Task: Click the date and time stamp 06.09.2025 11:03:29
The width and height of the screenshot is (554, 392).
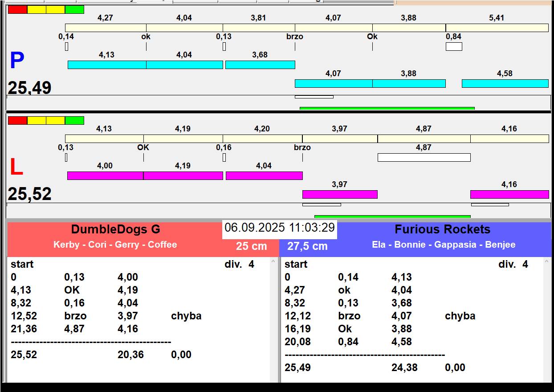Action: tap(280, 228)
